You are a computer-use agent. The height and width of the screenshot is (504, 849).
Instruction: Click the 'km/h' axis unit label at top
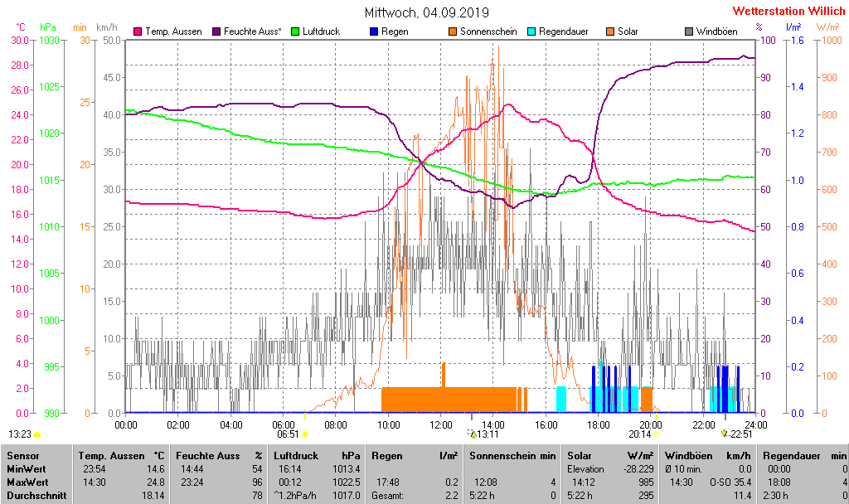click(107, 27)
